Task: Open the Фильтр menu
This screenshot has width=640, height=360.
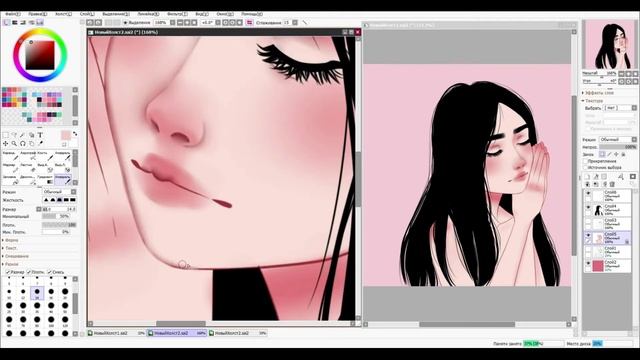Action: click(x=177, y=14)
